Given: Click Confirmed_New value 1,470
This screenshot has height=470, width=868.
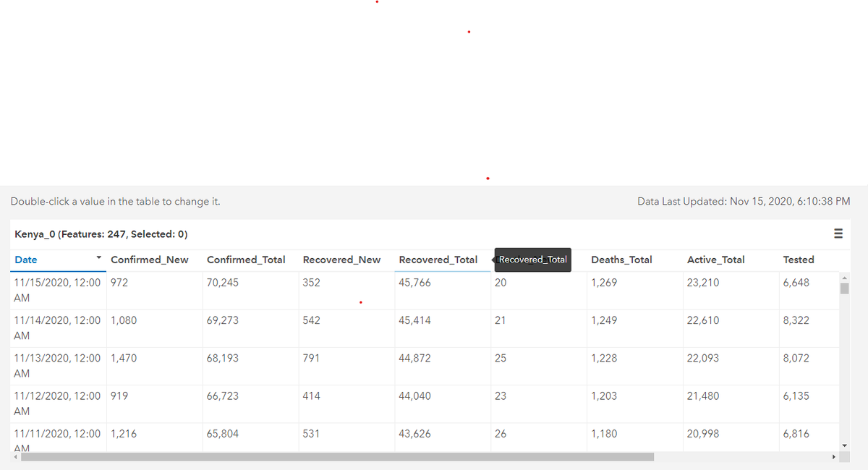Looking at the screenshot, I should click(x=124, y=358).
